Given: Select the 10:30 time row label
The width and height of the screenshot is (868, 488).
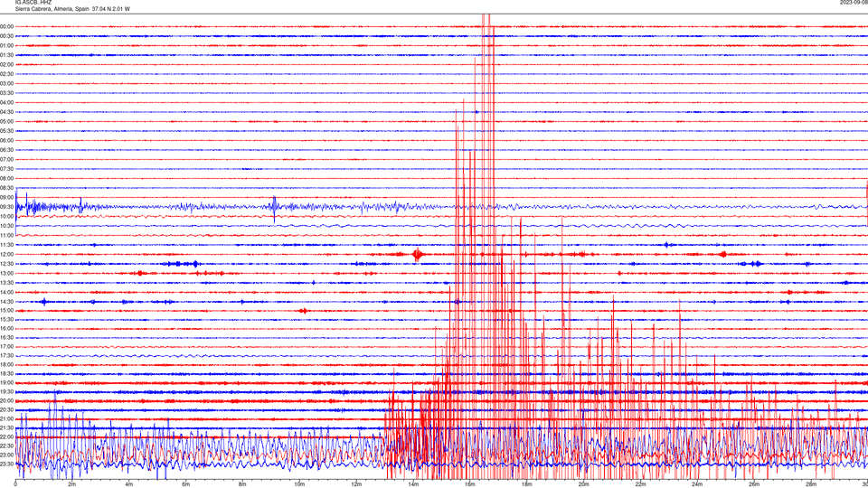Looking at the screenshot, I should (x=6, y=226).
